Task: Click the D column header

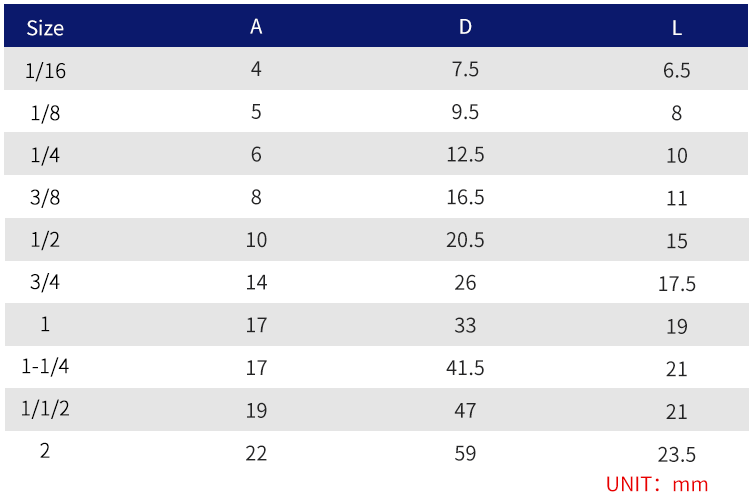Action: pos(465,27)
